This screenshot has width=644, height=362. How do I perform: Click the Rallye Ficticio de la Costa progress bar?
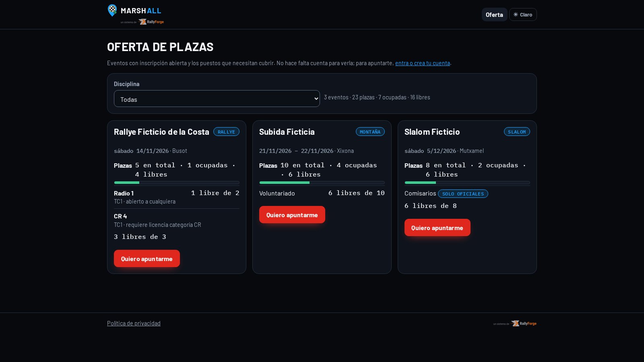pyautogui.click(x=177, y=183)
